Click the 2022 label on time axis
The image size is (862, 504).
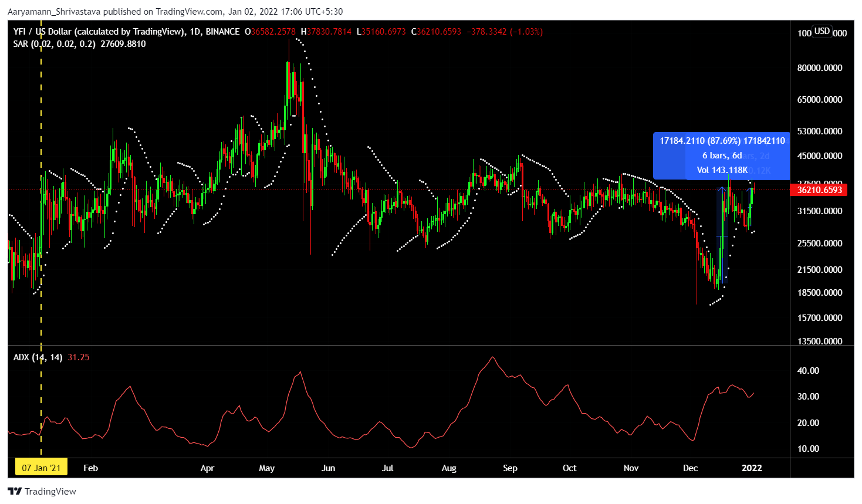point(752,468)
